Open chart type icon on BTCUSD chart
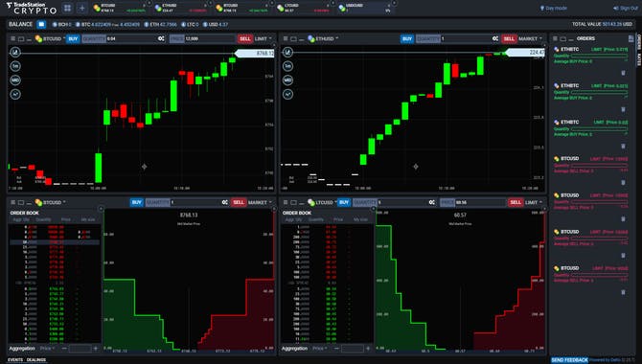This screenshot has height=364, width=642. 15,52
